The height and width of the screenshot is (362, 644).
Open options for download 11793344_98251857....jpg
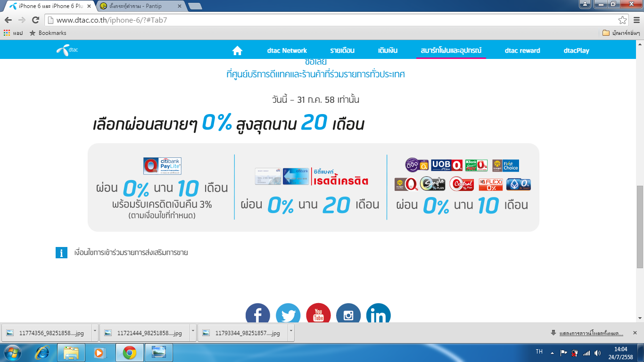[291, 333]
